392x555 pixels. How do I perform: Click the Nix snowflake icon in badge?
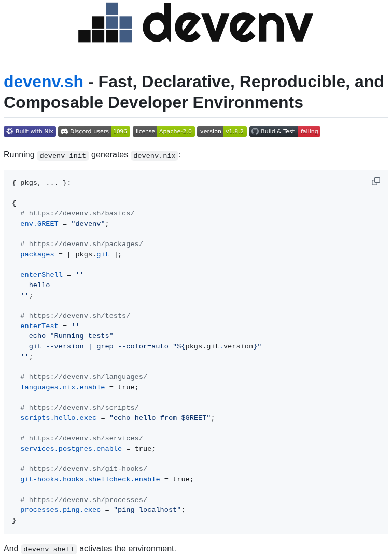[10, 131]
